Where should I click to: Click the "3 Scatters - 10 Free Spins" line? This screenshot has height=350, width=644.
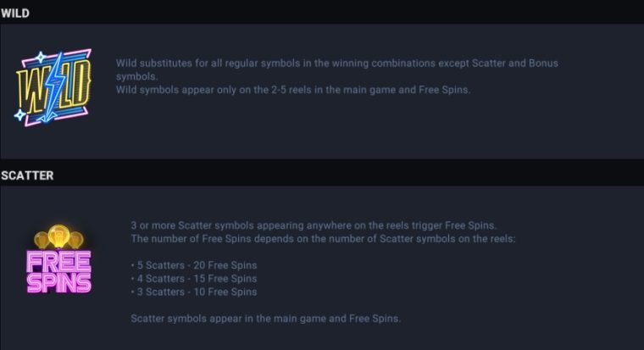pyautogui.click(x=194, y=292)
